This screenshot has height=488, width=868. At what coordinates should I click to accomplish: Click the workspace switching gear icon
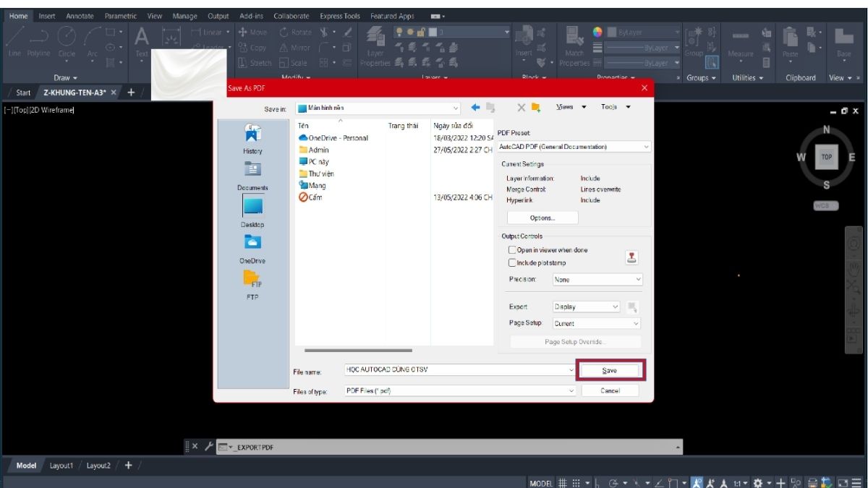point(758,481)
